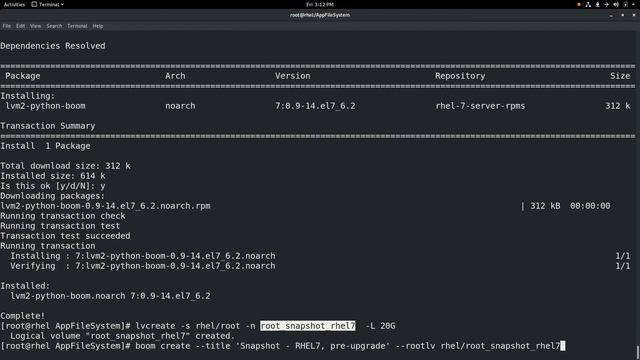640x360 pixels.
Task: Click the 'boom create --title' command text
Action: pyautogui.click(x=182, y=346)
